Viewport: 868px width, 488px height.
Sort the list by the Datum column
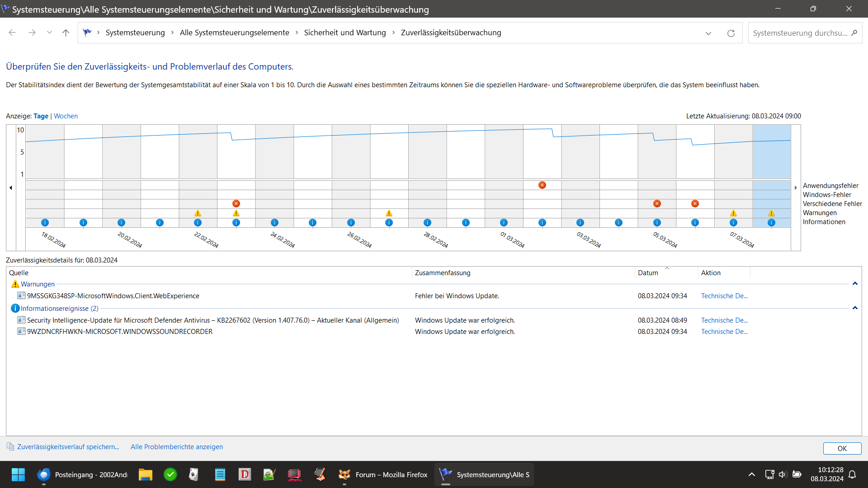click(x=648, y=273)
